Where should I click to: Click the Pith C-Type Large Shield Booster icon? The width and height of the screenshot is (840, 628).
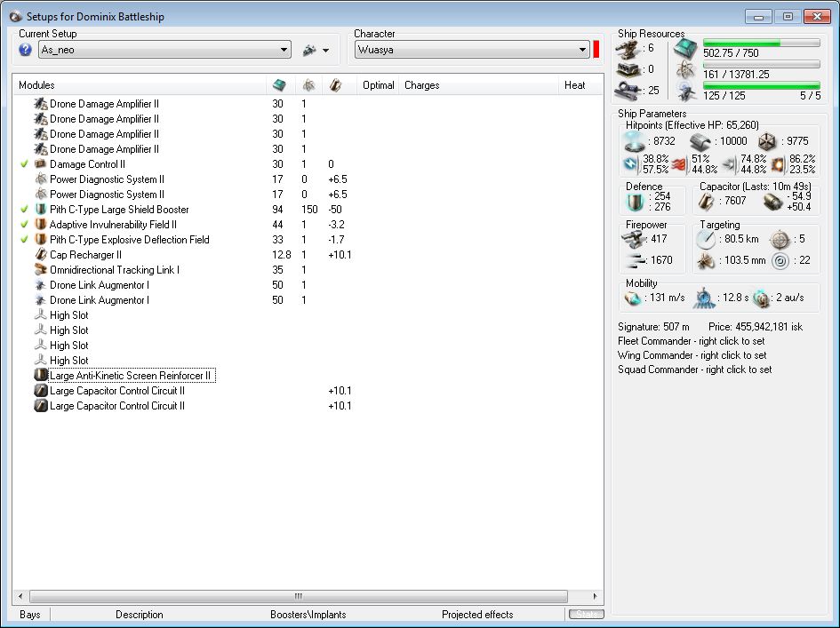(41, 210)
